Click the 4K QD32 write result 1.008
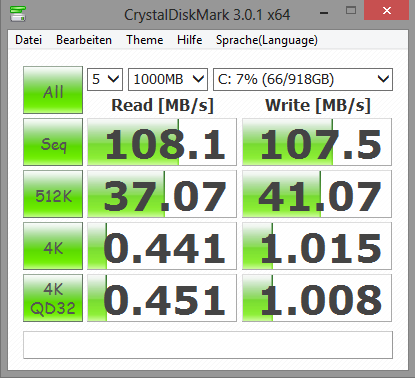Image resolution: width=415 pixels, height=378 pixels. click(x=317, y=298)
